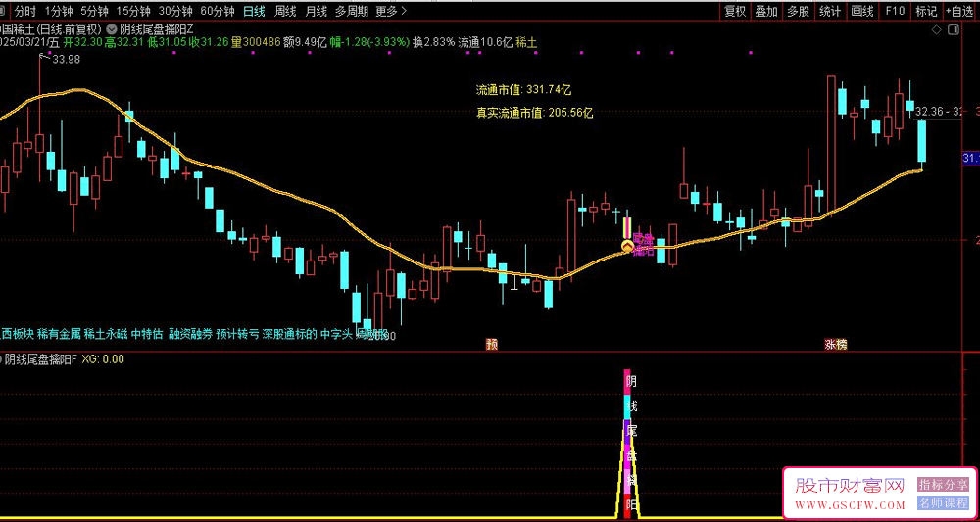This screenshot has width=980, height=522.
Task: Open 深股通标的 concept tag
Action: tap(290, 333)
